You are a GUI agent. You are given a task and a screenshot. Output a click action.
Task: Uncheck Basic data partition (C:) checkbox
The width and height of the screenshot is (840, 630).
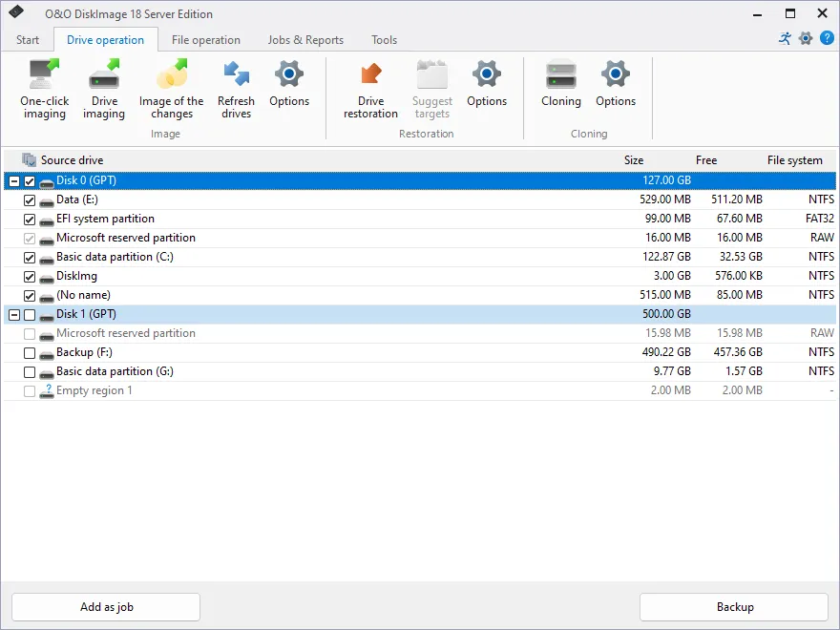30,258
